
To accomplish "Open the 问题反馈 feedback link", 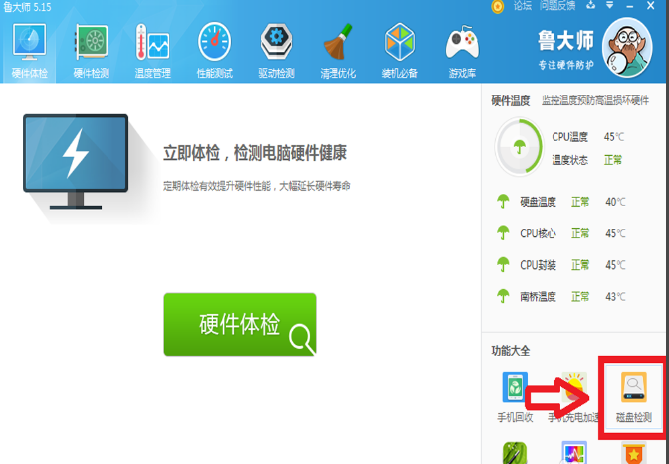I will point(558,6).
